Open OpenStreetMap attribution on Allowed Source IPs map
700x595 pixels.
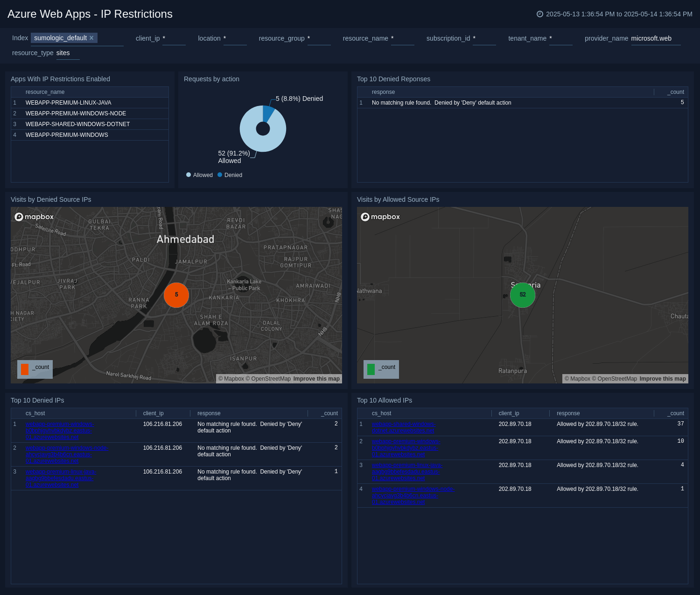pyautogui.click(x=615, y=379)
